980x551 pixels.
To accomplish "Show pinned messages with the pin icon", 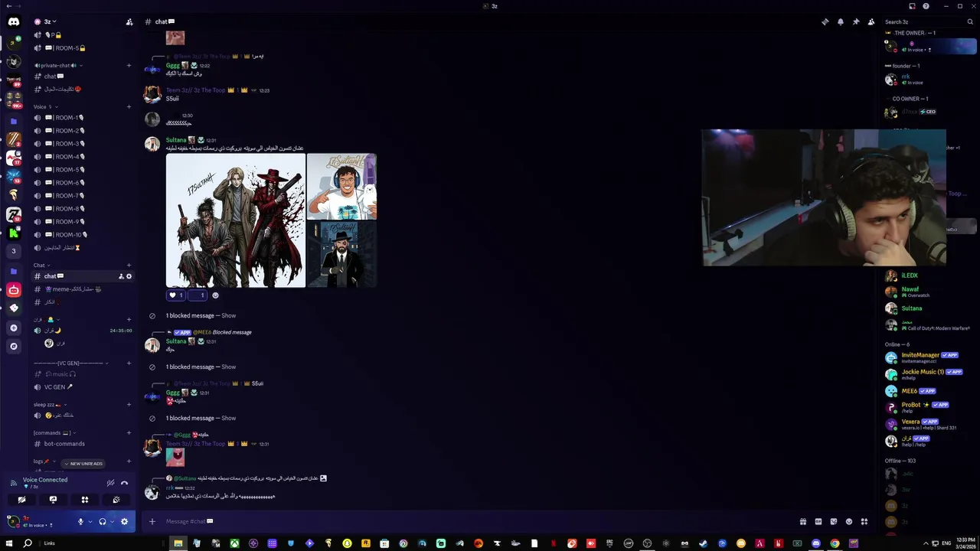I will 855,21.
